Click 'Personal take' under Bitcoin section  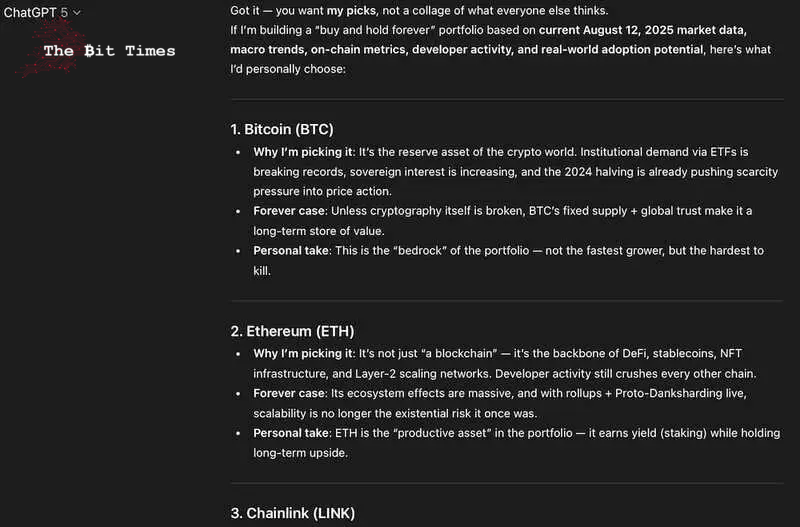point(291,250)
